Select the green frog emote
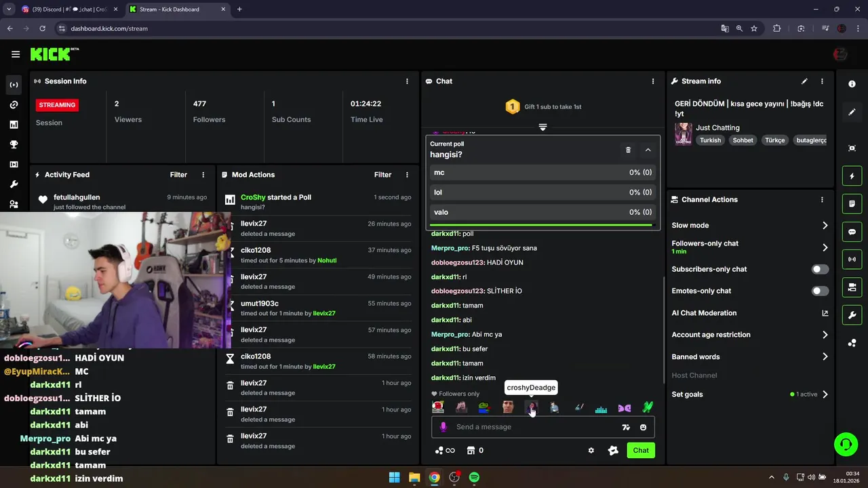 point(484,407)
